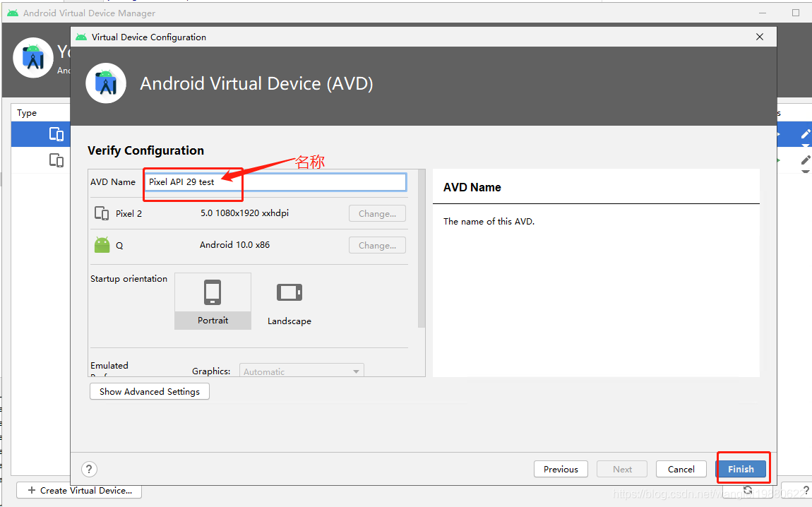This screenshot has width=812, height=507.
Task: Click the disabled Next button
Action: pyautogui.click(x=622, y=469)
